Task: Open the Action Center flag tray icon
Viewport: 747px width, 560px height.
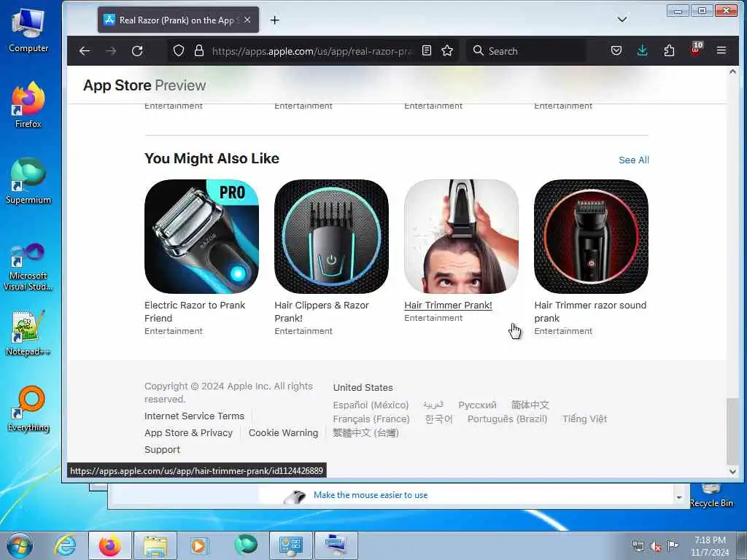Action: pos(673,545)
